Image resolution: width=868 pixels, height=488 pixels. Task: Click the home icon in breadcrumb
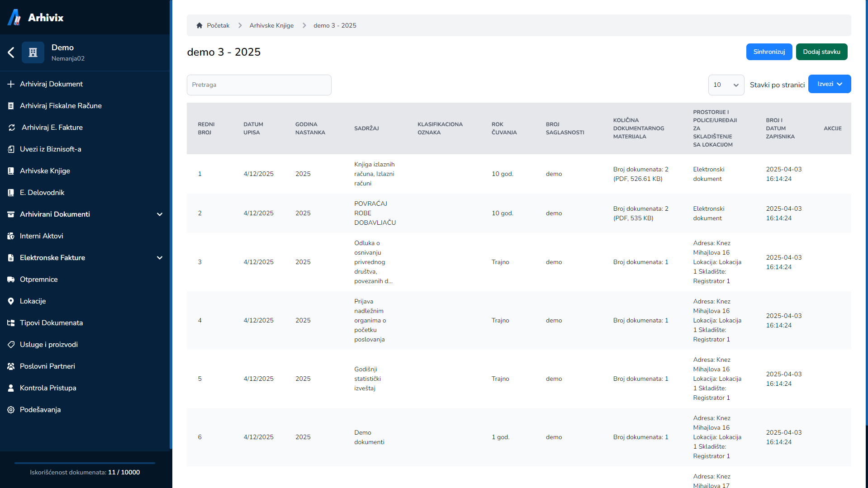coord(199,26)
